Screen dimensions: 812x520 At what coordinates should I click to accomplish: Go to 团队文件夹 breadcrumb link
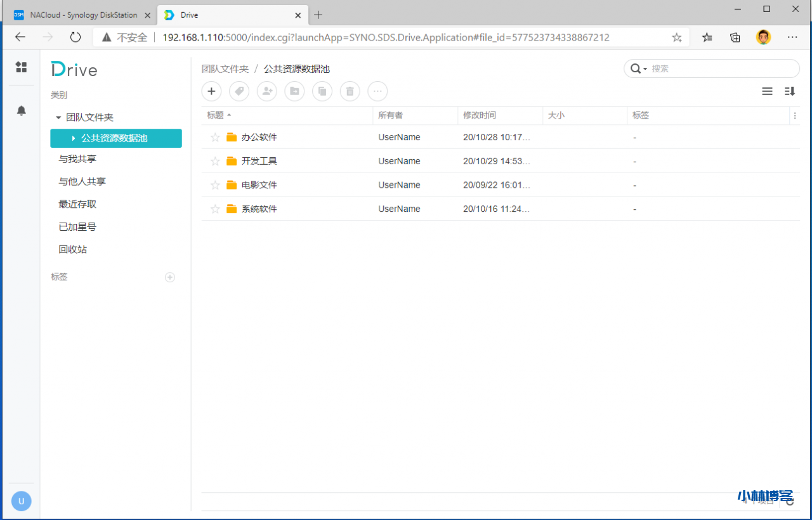coord(225,69)
